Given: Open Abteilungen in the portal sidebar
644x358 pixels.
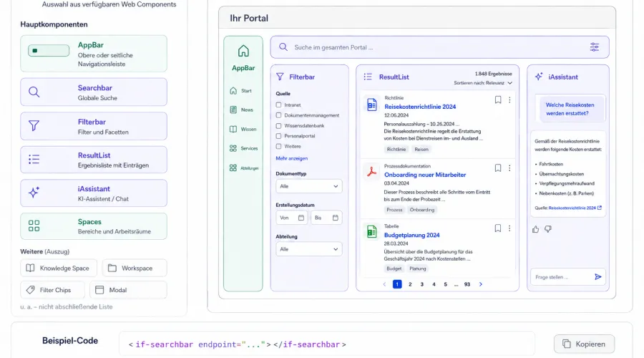Looking at the screenshot, I should tap(244, 168).
